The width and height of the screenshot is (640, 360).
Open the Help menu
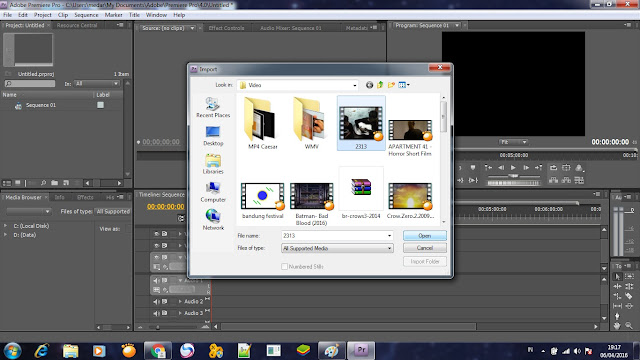(179, 15)
